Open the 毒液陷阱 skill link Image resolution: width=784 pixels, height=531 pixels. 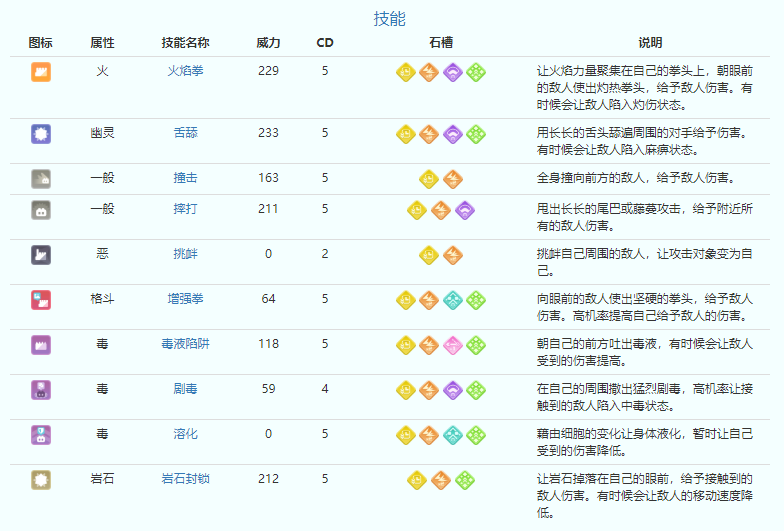point(185,344)
